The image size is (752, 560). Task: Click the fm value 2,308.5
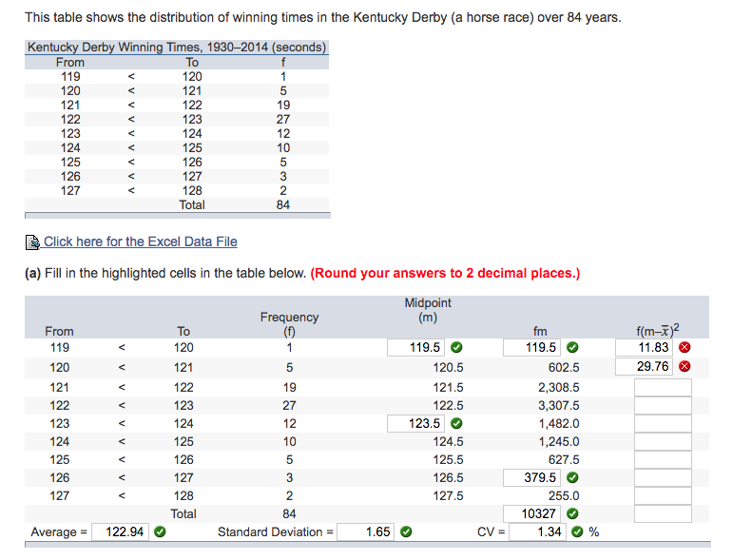pos(558,387)
